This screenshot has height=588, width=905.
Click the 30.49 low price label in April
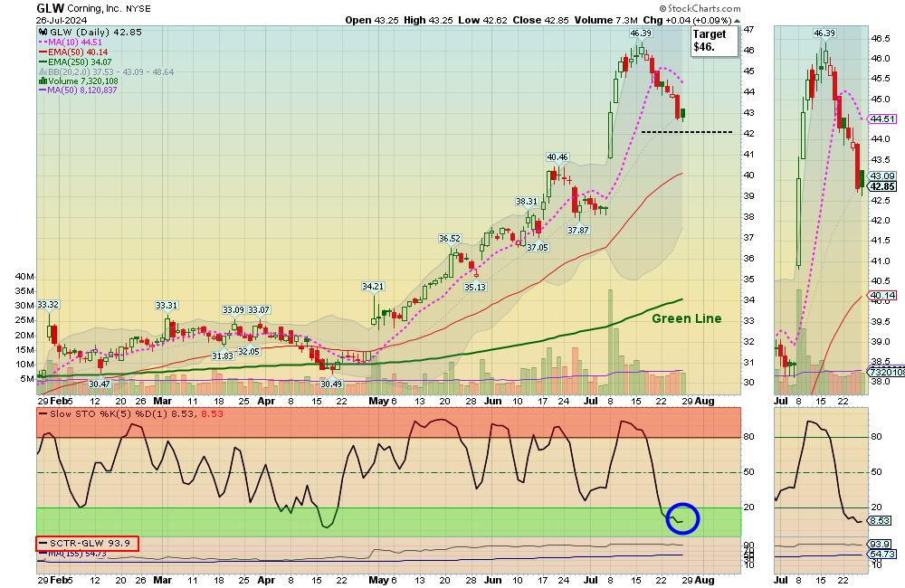pyautogui.click(x=331, y=384)
